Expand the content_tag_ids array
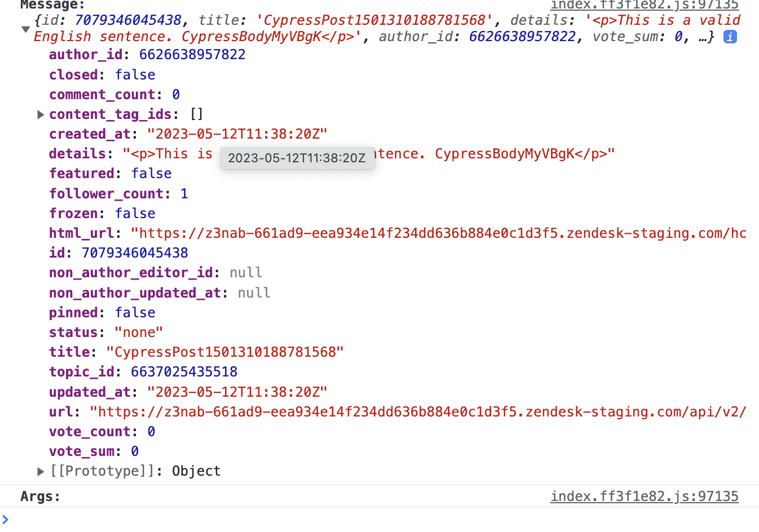Viewport: 759px width, 532px height. pyautogui.click(x=41, y=114)
